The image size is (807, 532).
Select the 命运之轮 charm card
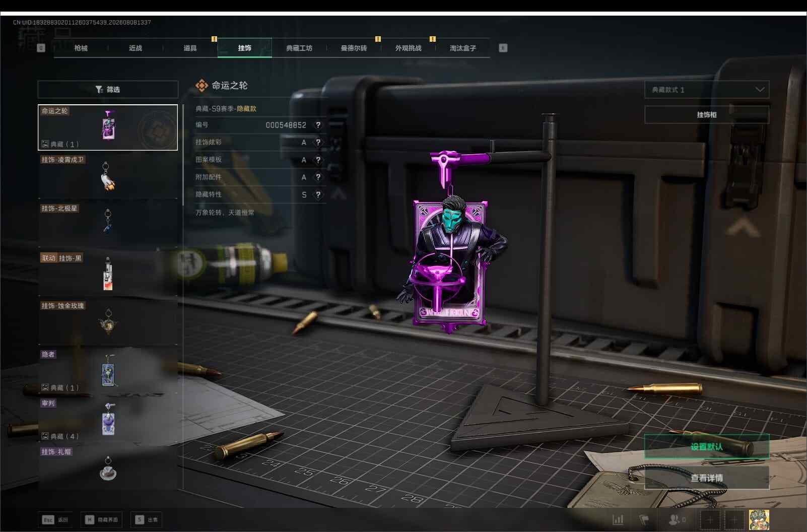[108, 127]
